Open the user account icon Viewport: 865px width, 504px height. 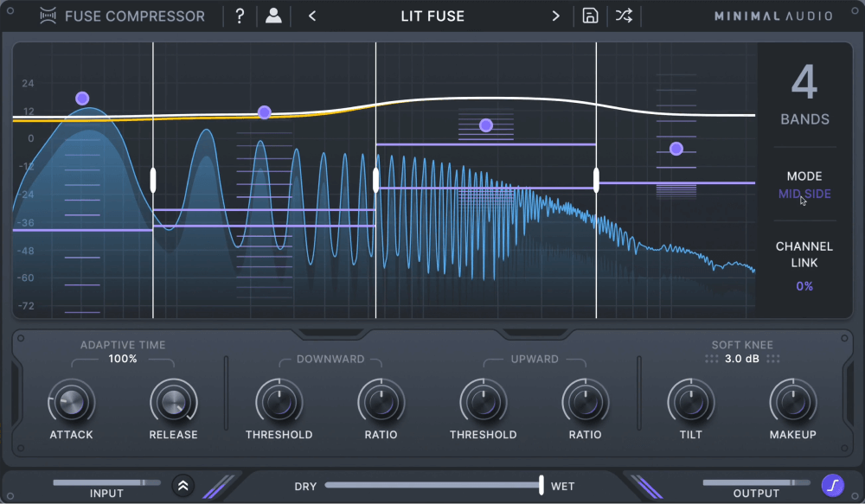pyautogui.click(x=273, y=16)
